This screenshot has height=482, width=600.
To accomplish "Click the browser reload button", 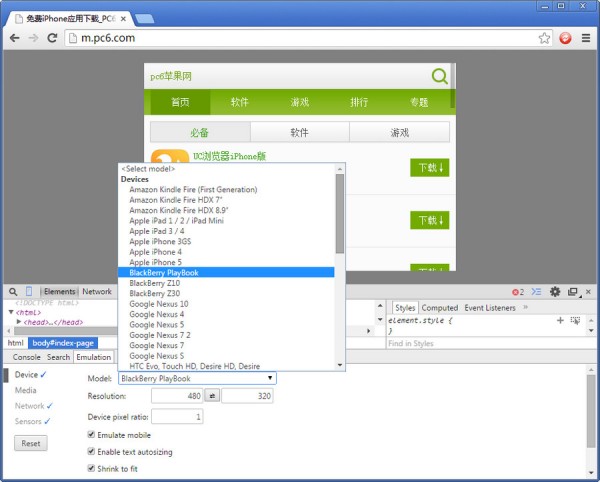I will [54, 38].
